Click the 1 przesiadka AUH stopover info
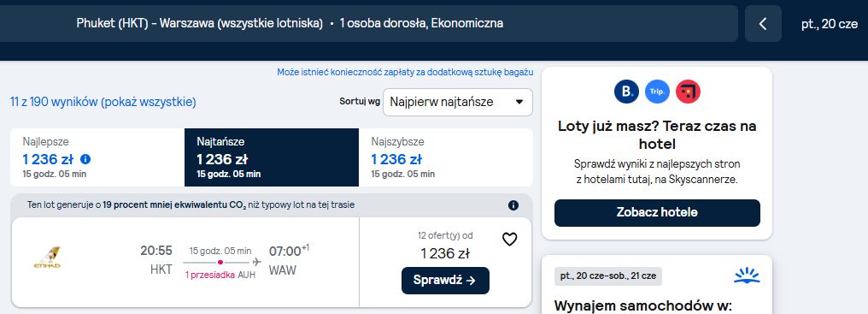 click(x=220, y=275)
